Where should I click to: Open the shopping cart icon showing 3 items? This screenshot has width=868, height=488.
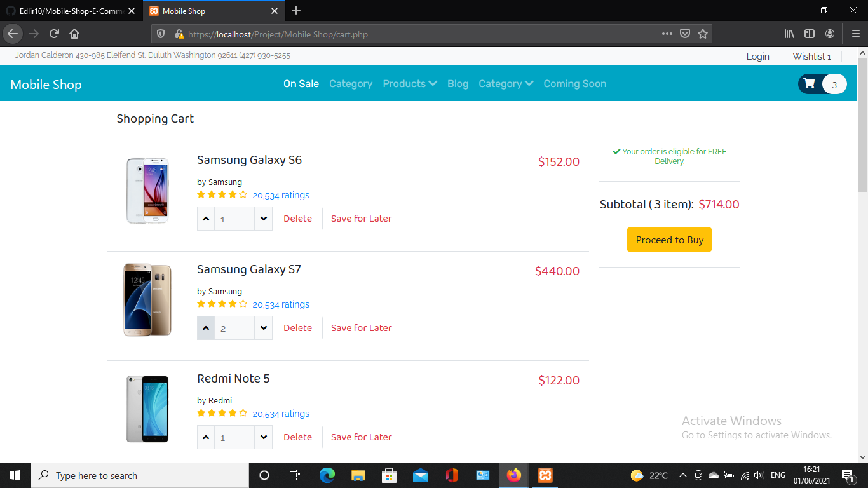[x=809, y=83]
